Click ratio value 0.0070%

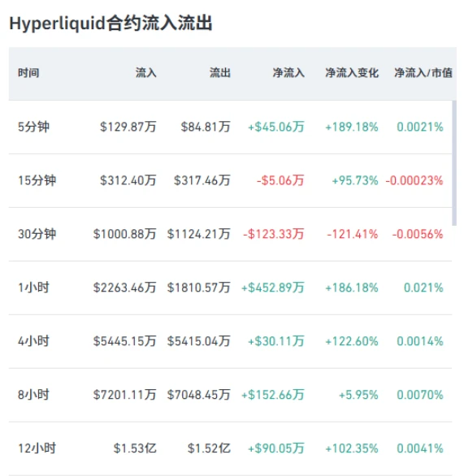coord(420,395)
